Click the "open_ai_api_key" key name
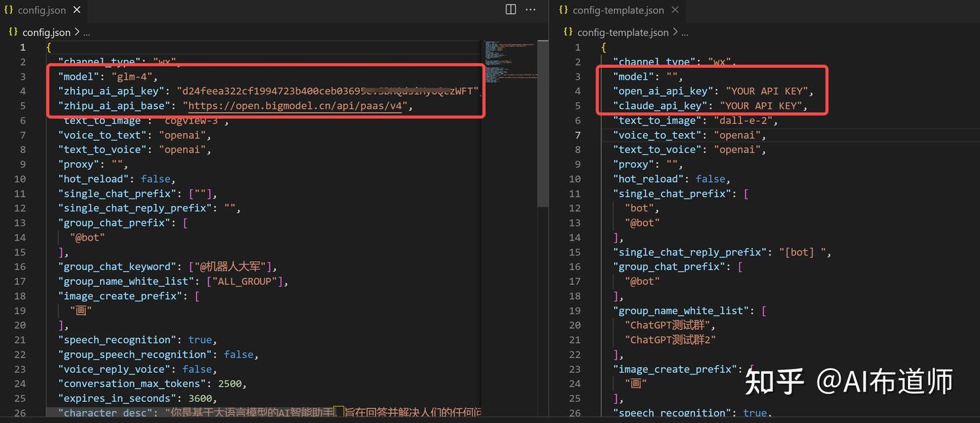The width and height of the screenshot is (980, 423). click(x=664, y=91)
